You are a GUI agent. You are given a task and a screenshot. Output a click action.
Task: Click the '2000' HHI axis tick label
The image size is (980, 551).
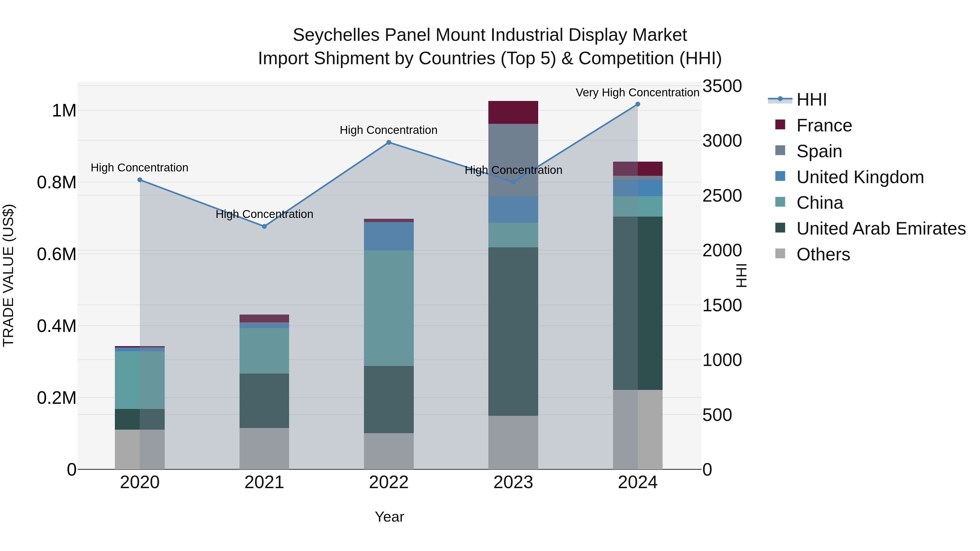pos(722,251)
